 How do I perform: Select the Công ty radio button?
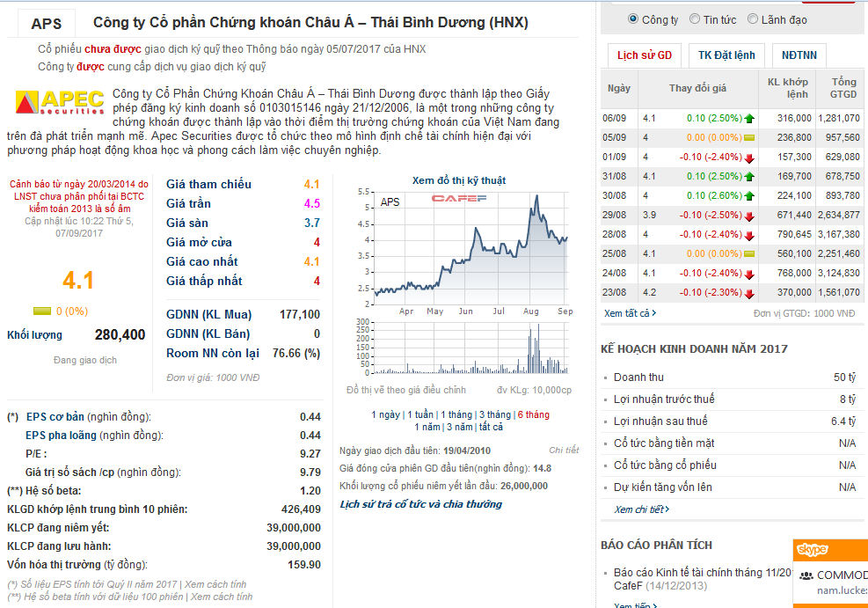(x=633, y=18)
